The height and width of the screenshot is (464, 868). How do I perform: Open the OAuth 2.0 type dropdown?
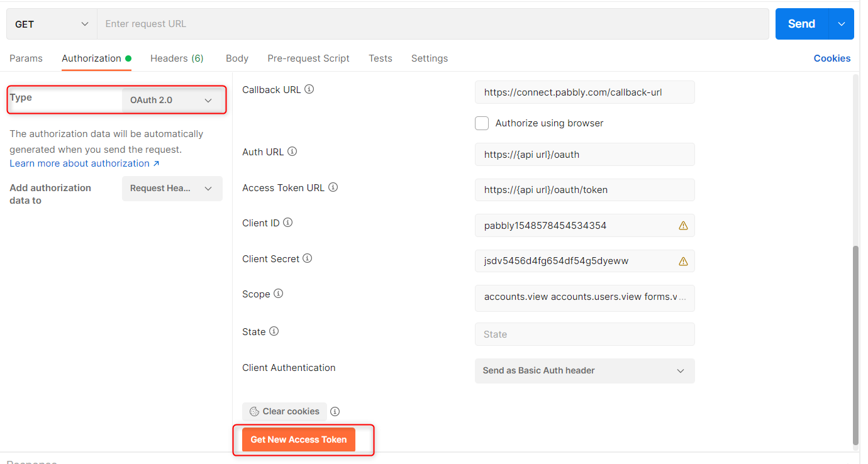tap(172, 100)
